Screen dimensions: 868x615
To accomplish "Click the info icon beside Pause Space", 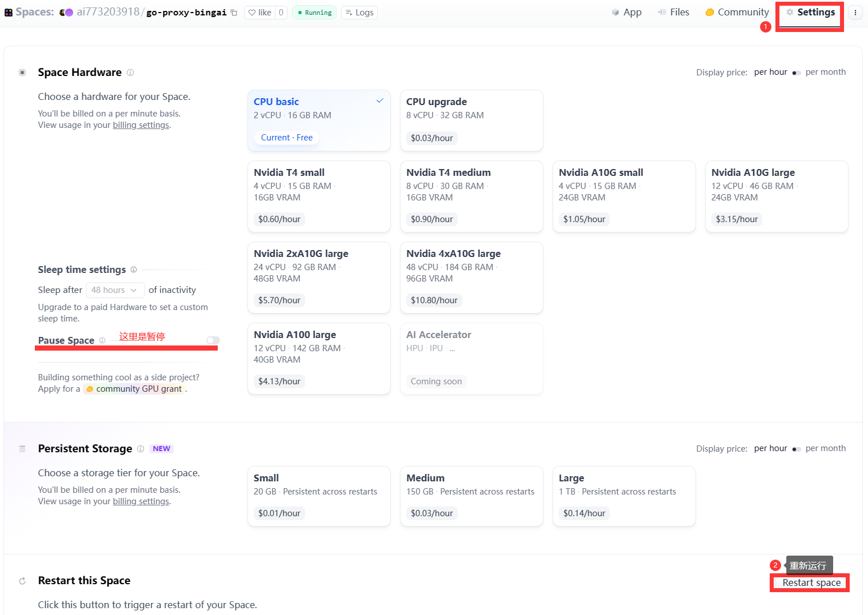I will [x=102, y=340].
